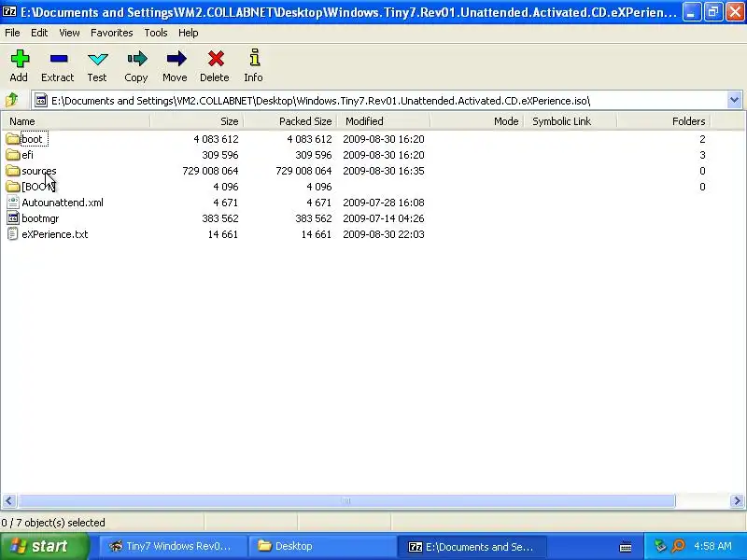Click the keyboard icon in taskbar
747x560 pixels.
(x=626, y=547)
